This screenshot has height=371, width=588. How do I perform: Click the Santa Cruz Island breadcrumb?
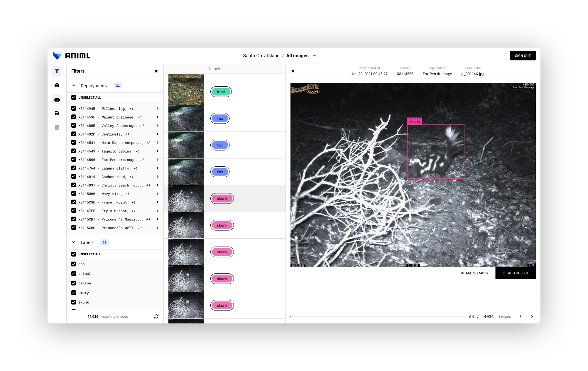point(261,56)
